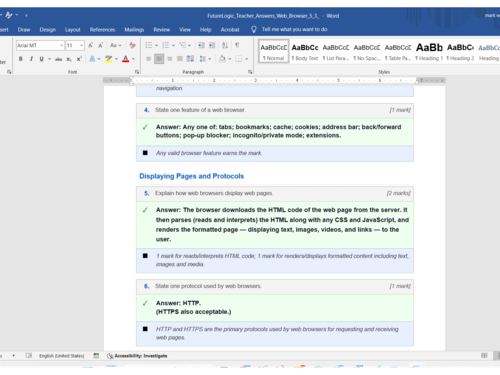This screenshot has width=500, height=375.
Task: Apply subscript formatting
Action: pos(69,59)
